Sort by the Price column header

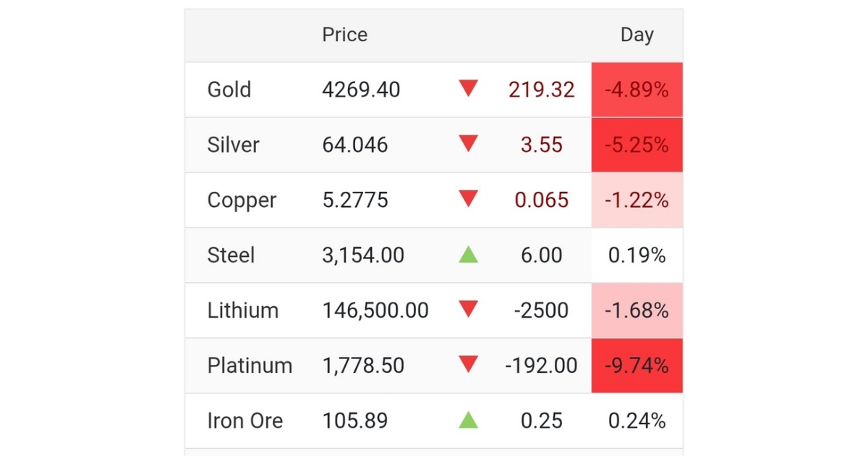[x=345, y=35]
